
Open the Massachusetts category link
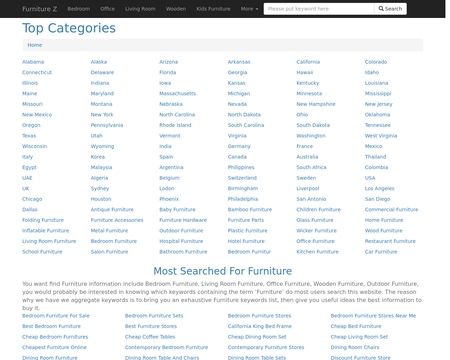click(x=178, y=94)
